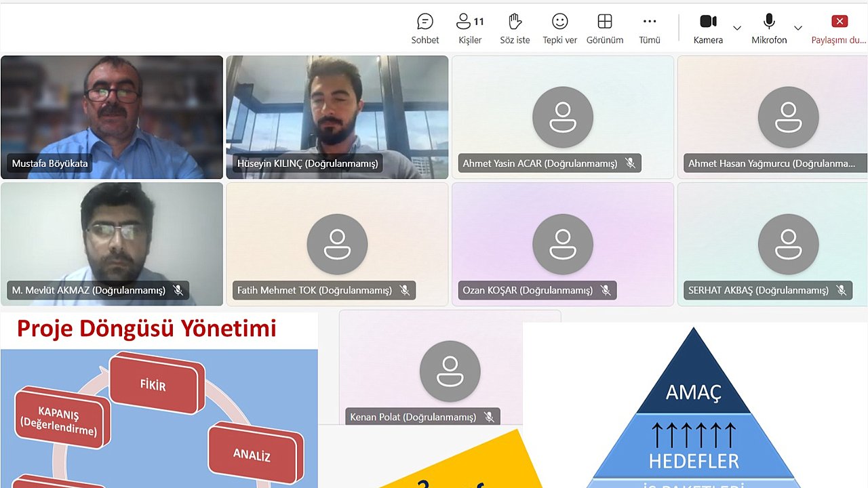The width and height of the screenshot is (868, 488).
Task: Open the Sohbet chat panel
Action: [x=425, y=29]
